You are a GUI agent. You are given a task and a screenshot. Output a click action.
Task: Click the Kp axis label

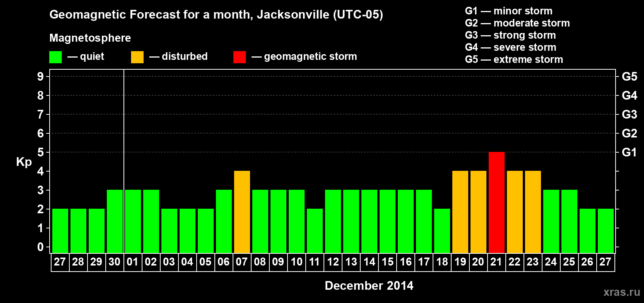pos(24,162)
